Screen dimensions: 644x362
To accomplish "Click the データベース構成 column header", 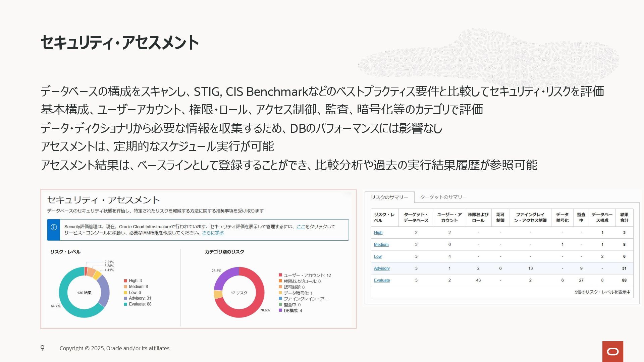I will coord(602,218).
